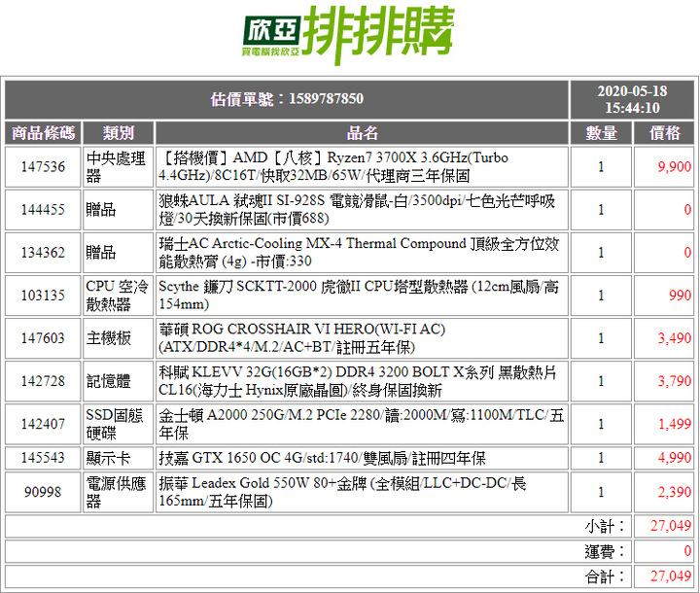
Task: Click product barcode 147536
Action: [x=44, y=166]
